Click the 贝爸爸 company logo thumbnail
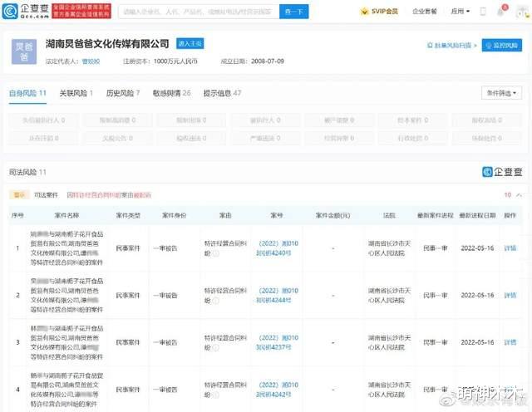This screenshot has width=532, height=412. click(24, 51)
